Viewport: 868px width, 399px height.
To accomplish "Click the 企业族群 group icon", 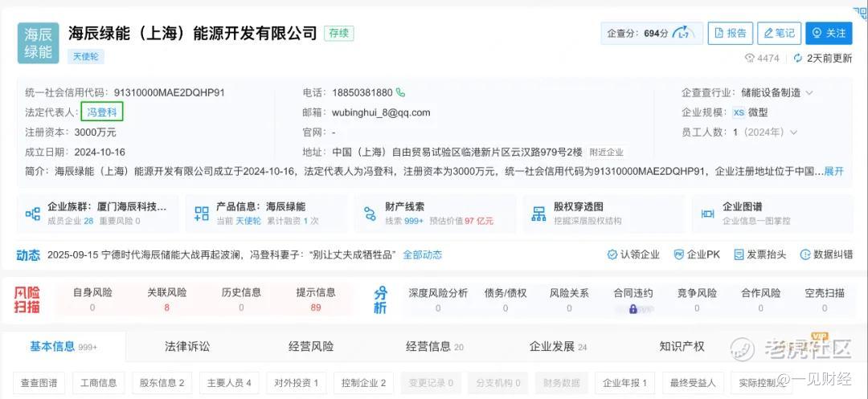I will pos(33,214).
